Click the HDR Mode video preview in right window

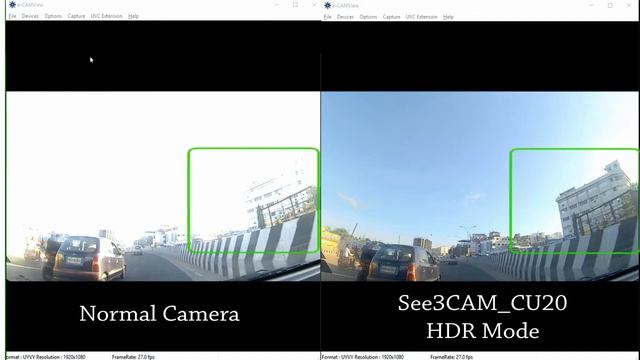click(x=480, y=187)
